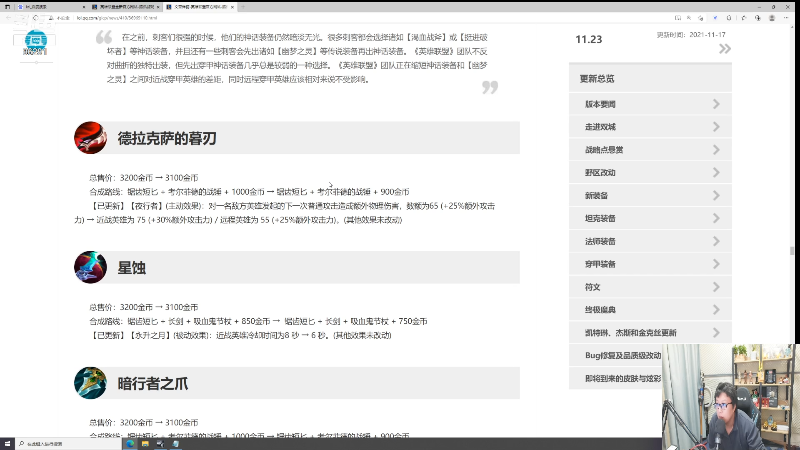
Task: Open Microsoft Edge from the taskbar
Action: (131, 443)
